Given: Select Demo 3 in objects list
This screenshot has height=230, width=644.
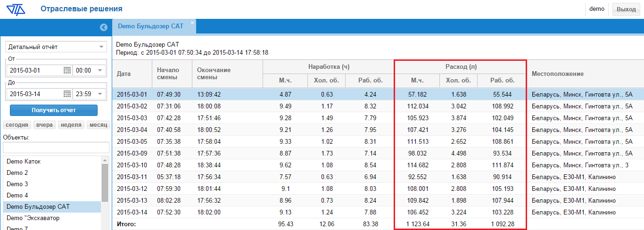Looking at the screenshot, I should 52,184.
